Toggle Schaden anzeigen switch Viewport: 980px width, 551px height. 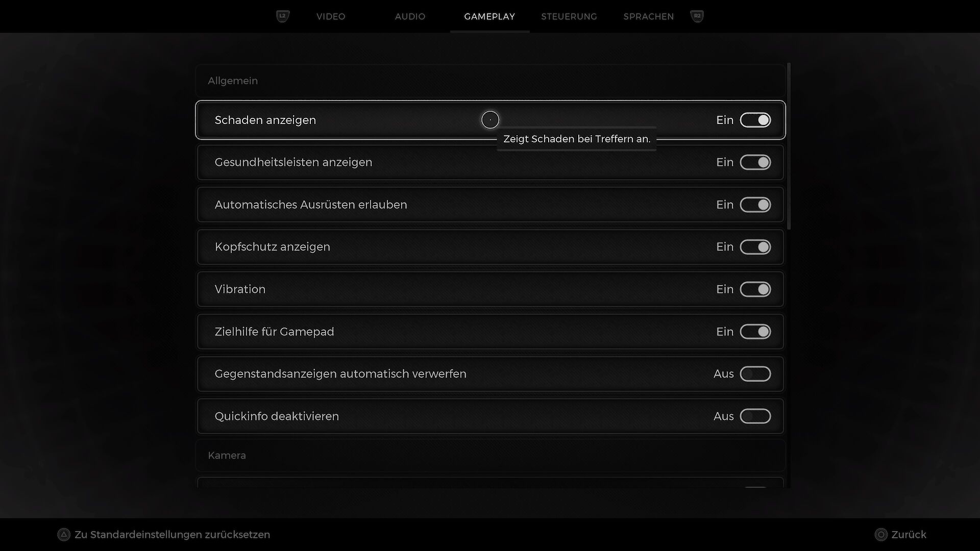pyautogui.click(x=755, y=120)
